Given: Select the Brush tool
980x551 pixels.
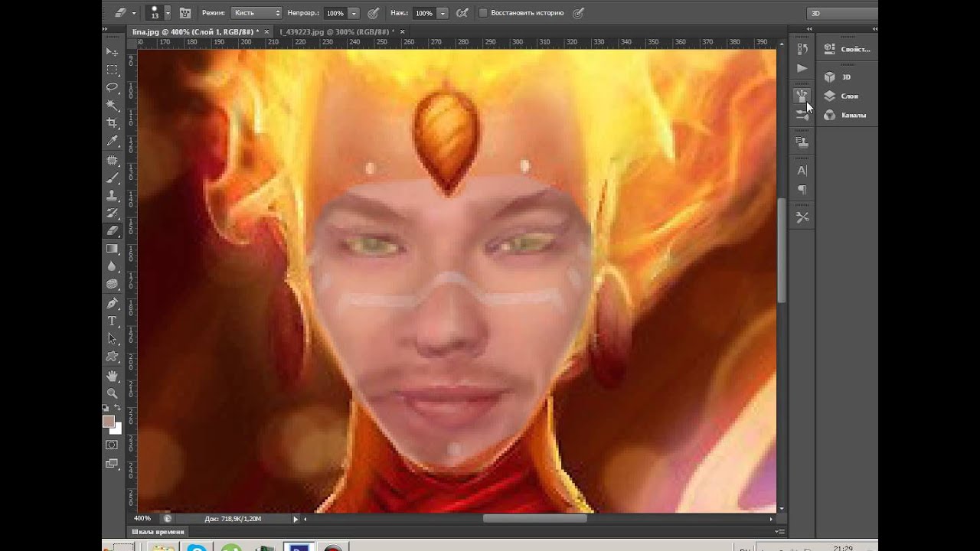Looking at the screenshot, I should tap(112, 178).
